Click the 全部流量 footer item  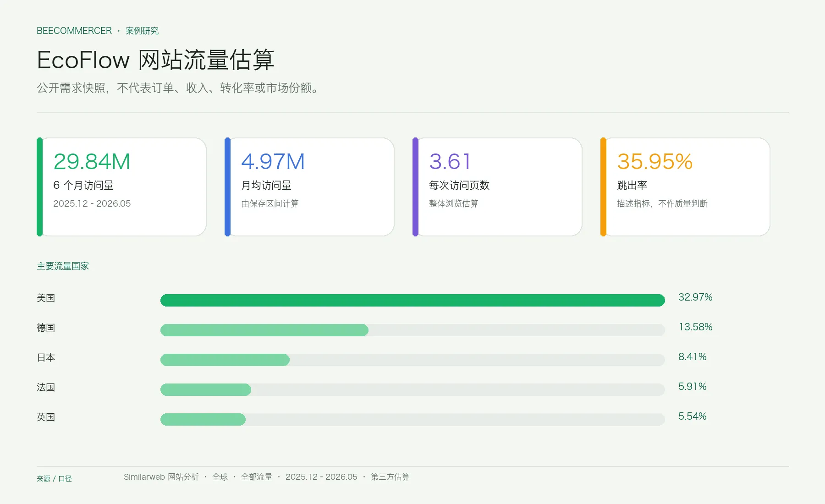257,477
